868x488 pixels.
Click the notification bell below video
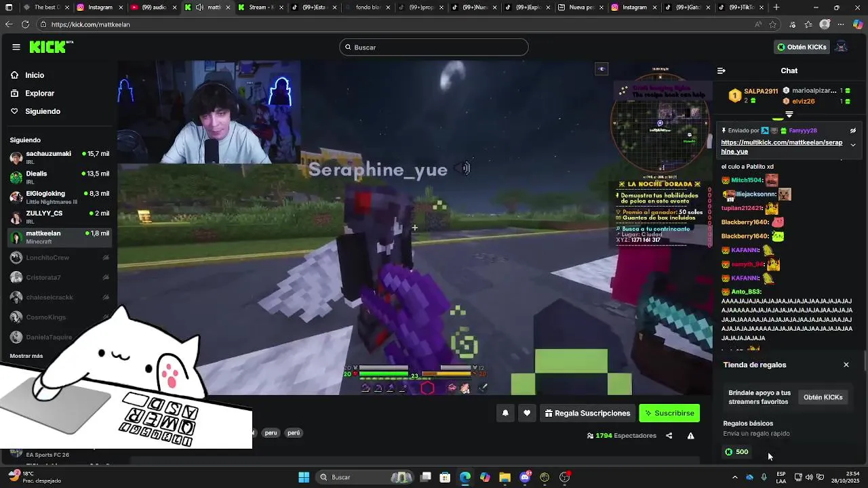(x=505, y=413)
